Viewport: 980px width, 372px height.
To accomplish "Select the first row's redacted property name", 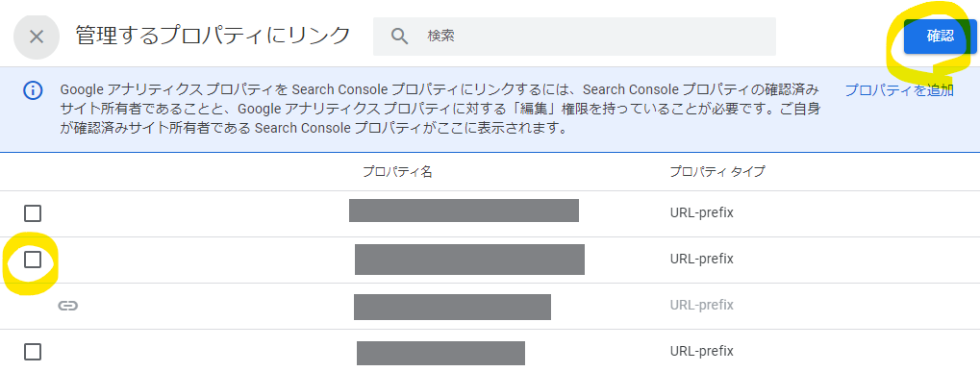I will click(464, 211).
